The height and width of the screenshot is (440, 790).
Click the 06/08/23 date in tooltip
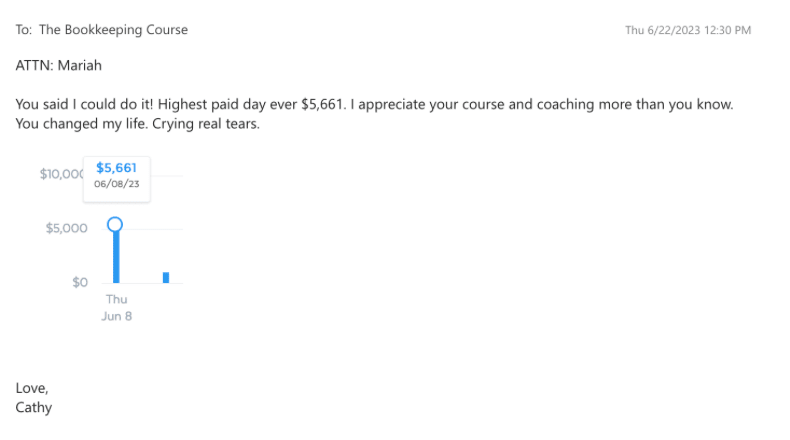(x=117, y=184)
